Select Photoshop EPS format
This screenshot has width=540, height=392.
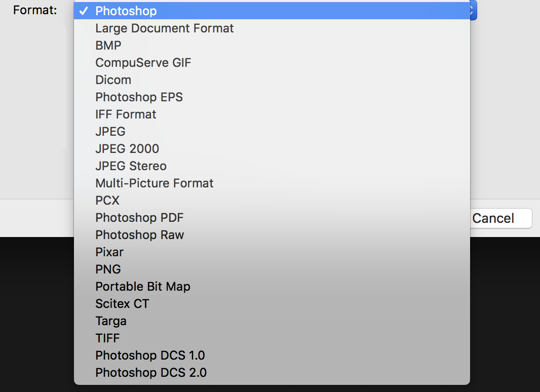tap(139, 97)
